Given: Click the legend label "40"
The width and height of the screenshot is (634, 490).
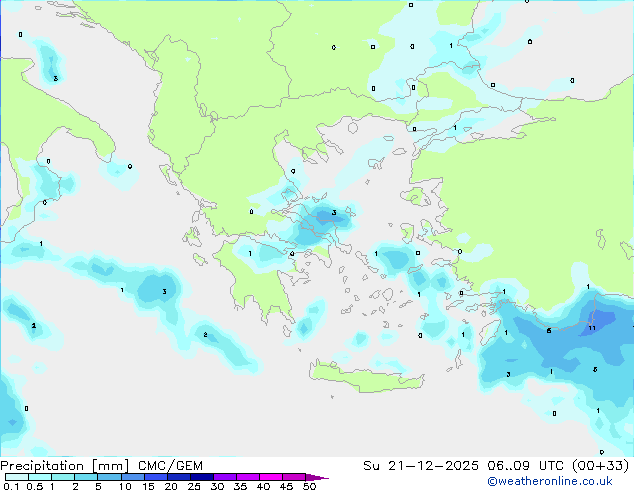Looking at the screenshot, I should pyautogui.click(x=263, y=486).
